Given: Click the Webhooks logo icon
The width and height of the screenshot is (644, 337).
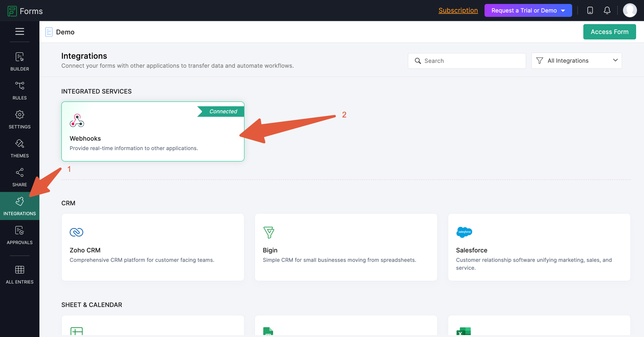Looking at the screenshot, I should point(77,121).
